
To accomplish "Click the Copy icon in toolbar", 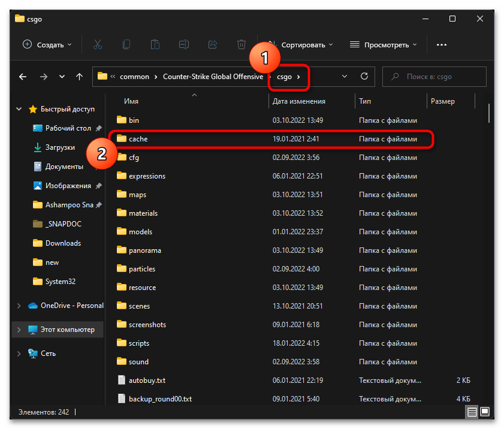I will 126,44.
